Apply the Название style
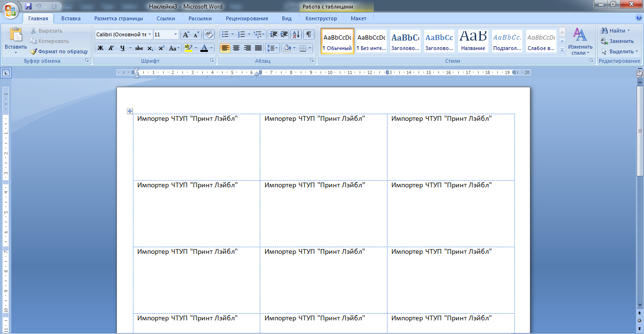 point(473,41)
